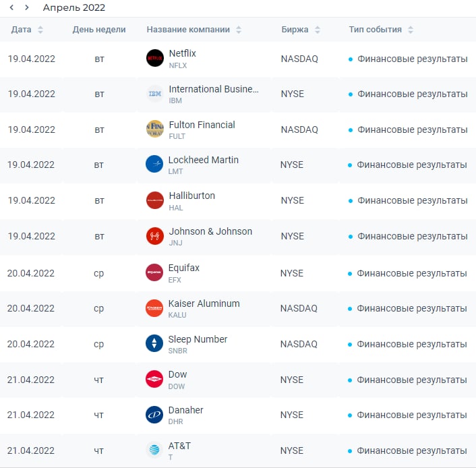The width and height of the screenshot is (476, 468).
Task: Go to next month arrow
Action: pyautogui.click(x=27, y=7)
